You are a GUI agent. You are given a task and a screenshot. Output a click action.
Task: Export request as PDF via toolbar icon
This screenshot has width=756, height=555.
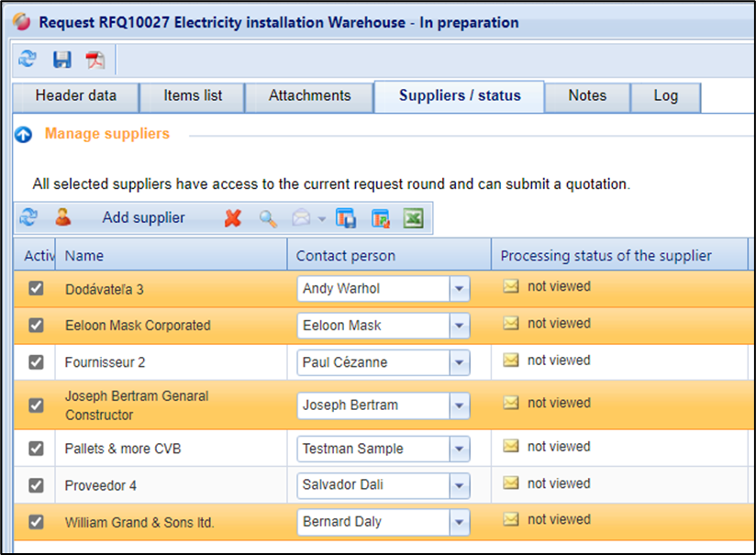(95, 61)
